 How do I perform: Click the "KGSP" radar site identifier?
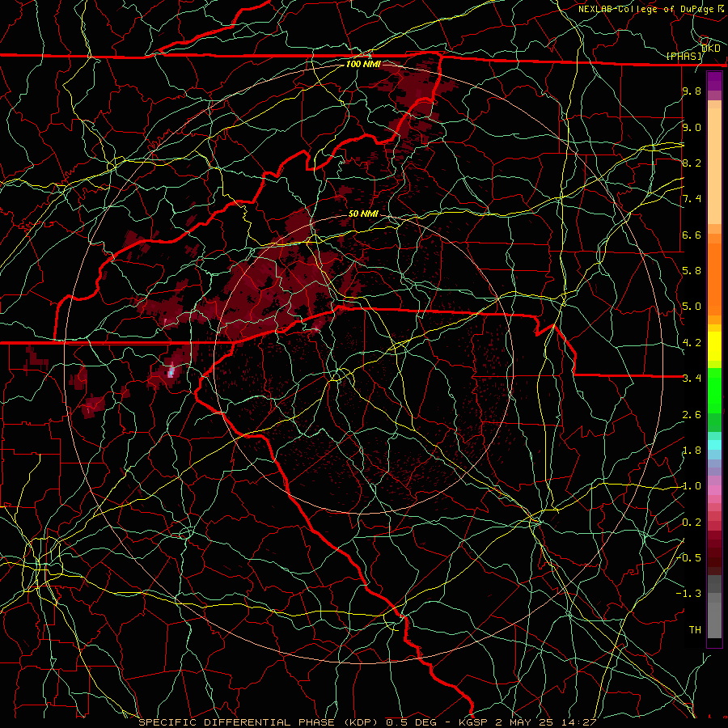pyautogui.click(x=474, y=722)
